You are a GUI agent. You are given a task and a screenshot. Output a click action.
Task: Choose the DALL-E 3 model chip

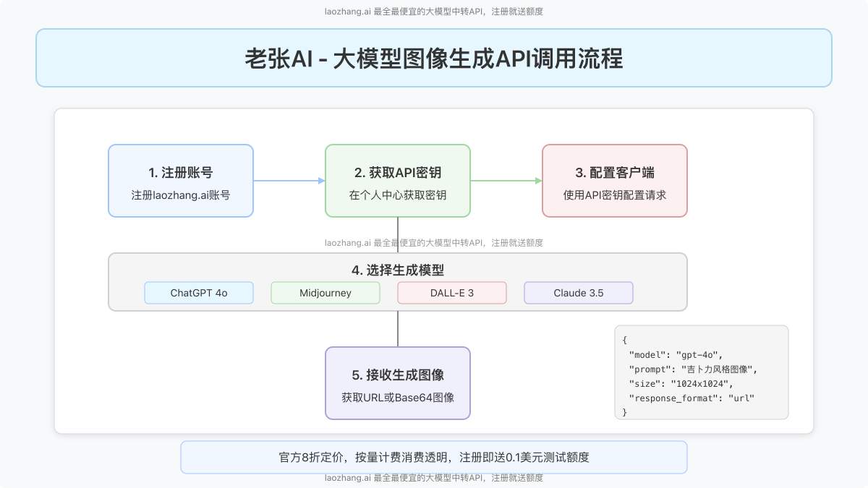[x=452, y=293]
